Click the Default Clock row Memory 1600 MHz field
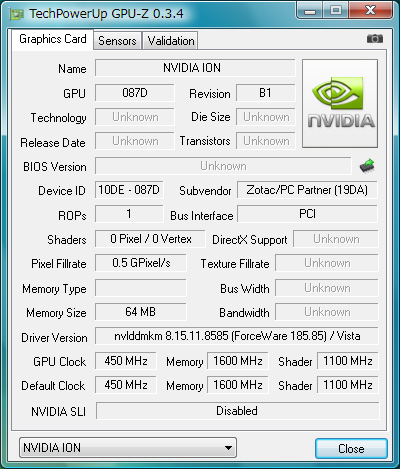 tap(237, 385)
